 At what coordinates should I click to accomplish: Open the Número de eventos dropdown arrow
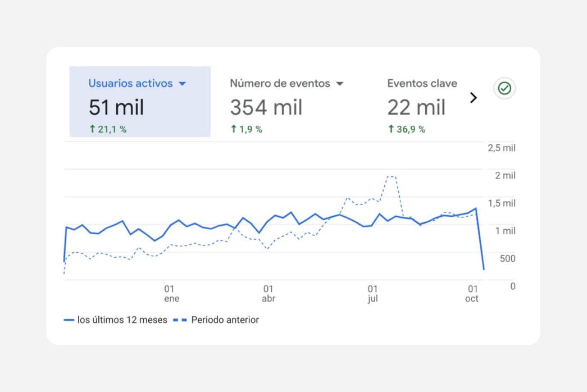click(x=339, y=84)
